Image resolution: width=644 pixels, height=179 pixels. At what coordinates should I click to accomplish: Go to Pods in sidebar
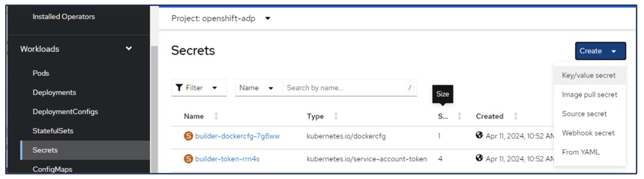(x=41, y=73)
